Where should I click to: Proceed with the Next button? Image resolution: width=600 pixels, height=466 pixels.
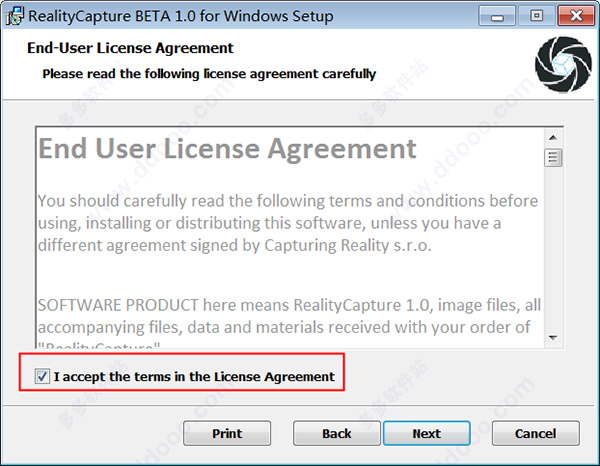pos(426,433)
